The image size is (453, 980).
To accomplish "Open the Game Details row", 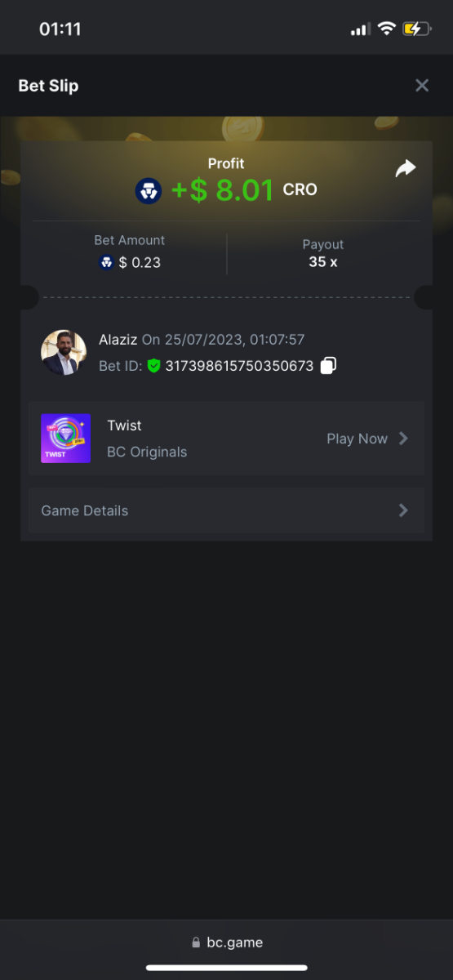I will click(x=226, y=510).
